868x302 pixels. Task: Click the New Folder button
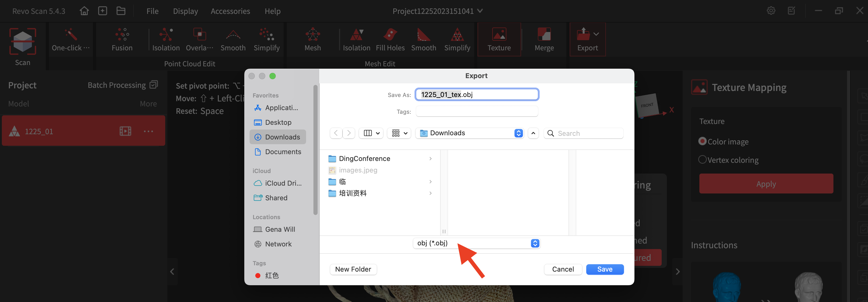tap(353, 269)
